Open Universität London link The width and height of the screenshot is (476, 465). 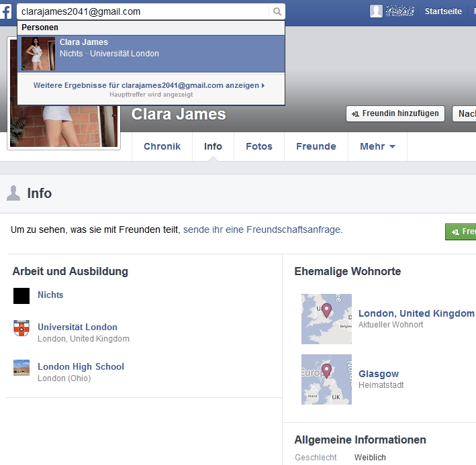point(77,327)
